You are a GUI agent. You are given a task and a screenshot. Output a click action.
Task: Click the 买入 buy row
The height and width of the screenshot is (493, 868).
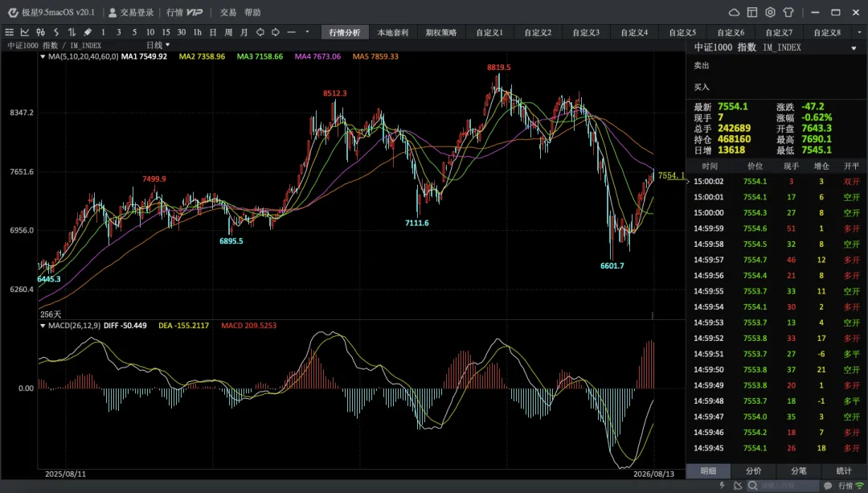point(776,87)
